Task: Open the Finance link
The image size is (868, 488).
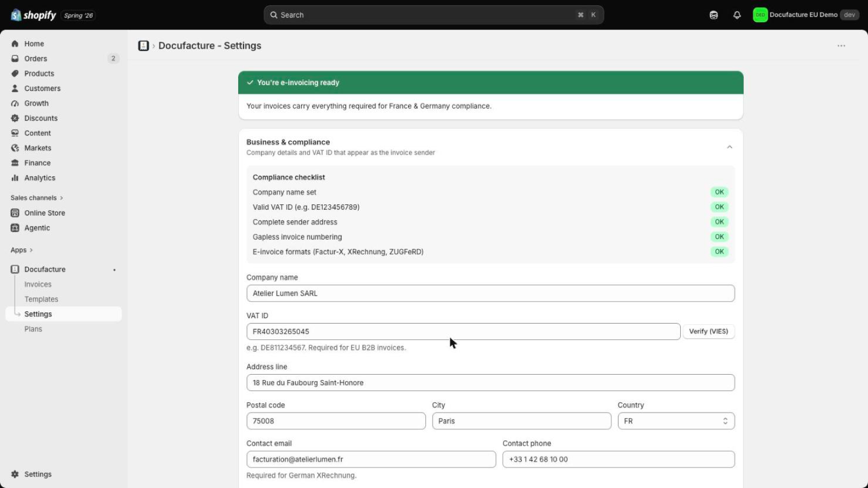Action: 37,163
